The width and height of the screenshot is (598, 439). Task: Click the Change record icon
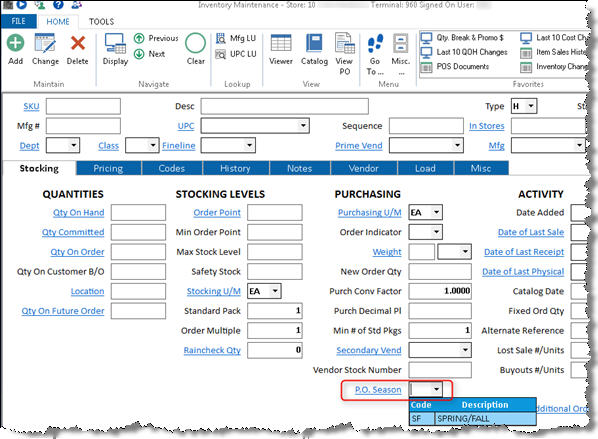coord(45,43)
